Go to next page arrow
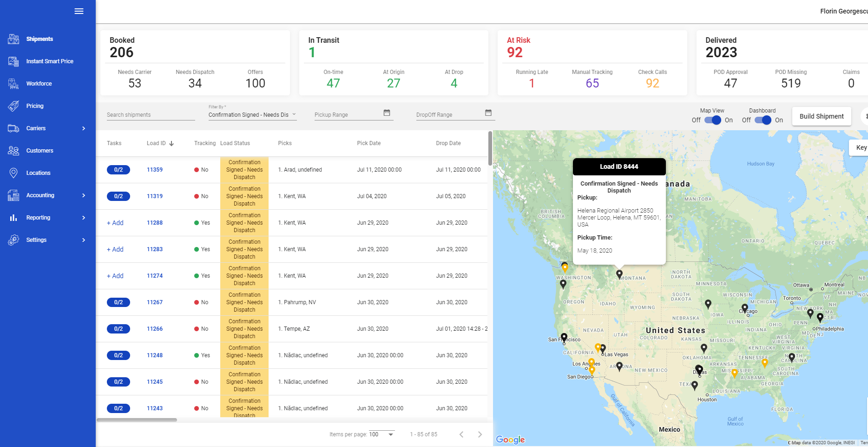 [480, 434]
